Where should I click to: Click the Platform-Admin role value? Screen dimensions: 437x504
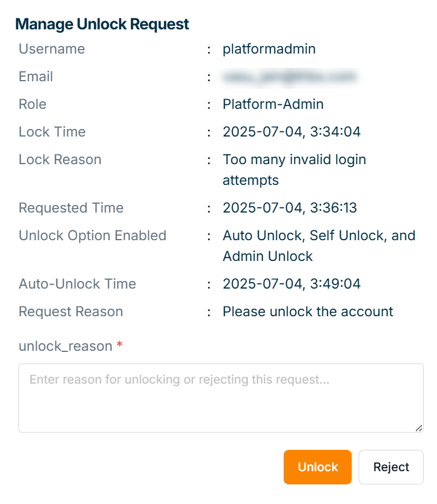(x=273, y=104)
